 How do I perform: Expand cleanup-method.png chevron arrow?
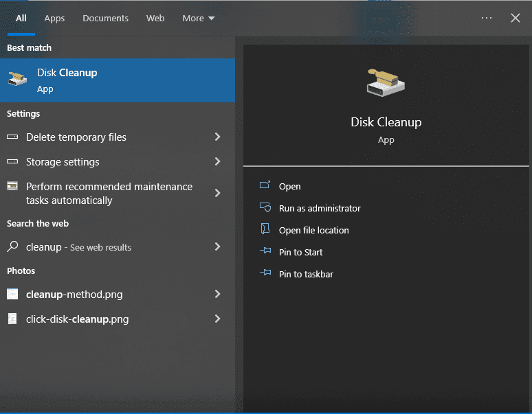click(217, 294)
